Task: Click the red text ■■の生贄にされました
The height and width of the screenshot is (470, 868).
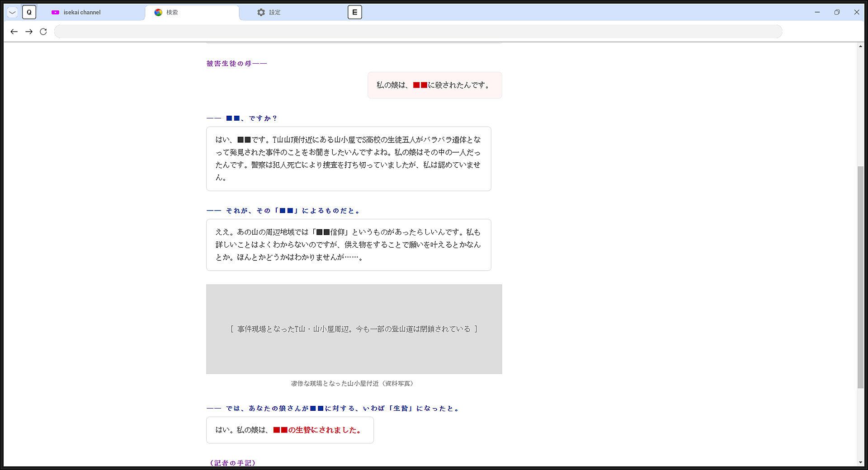Action: point(318,430)
